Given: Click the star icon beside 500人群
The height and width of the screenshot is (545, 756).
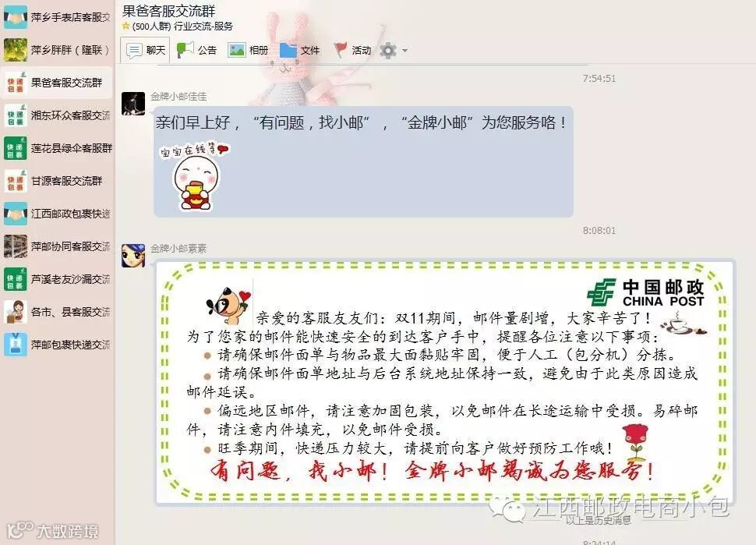Looking at the screenshot, I should (x=126, y=26).
